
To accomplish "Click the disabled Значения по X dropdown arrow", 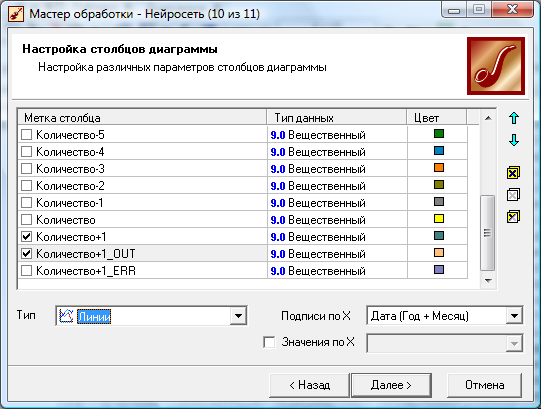I will click(514, 343).
